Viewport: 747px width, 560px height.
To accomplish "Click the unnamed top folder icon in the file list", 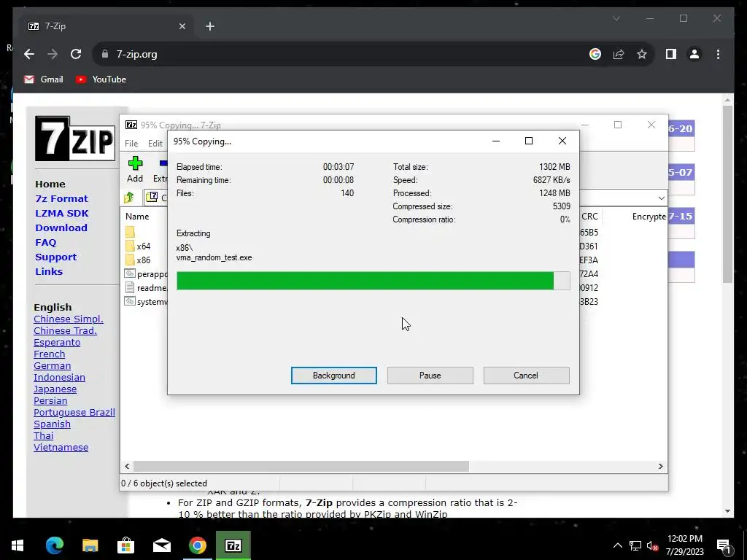I will tap(130, 232).
